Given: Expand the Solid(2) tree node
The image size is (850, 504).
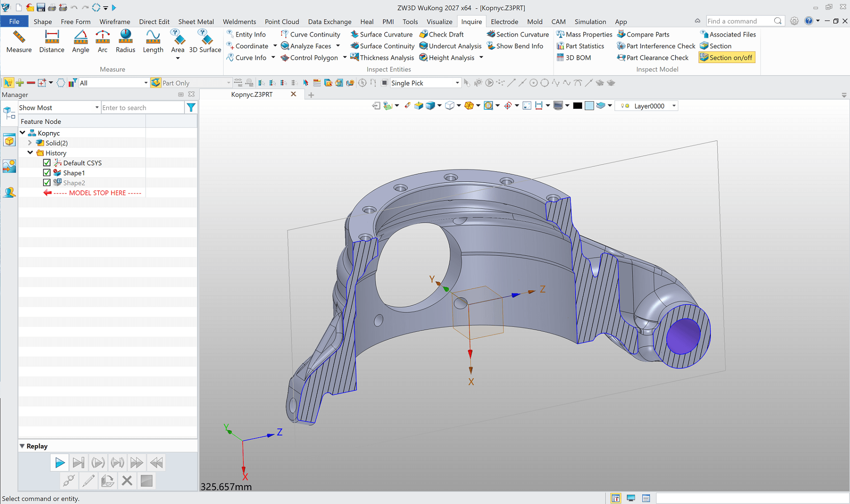Looking at the screenshot, I should click(x=30, y=143).
